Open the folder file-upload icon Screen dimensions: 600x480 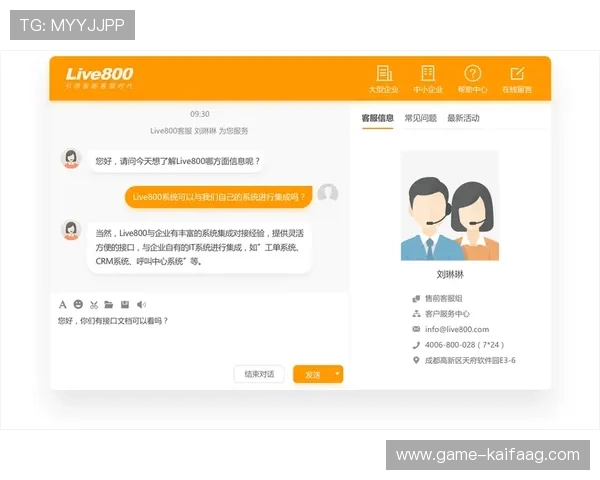(x=109, y=305)
